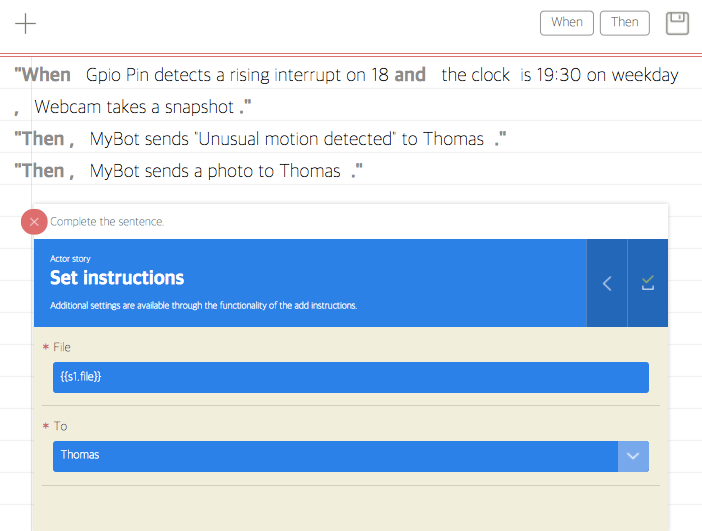Select 'the clock' condition phrase
The width and height of the screenshot is (702, 531).
tap(475, 75)
